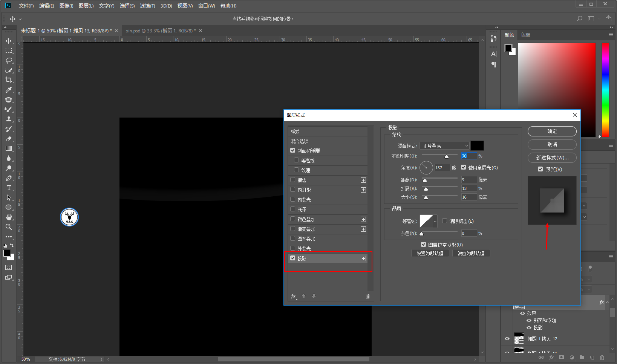This screenshot has height=364, width=617.
Task: Click 复位为默认值 button
Action: click(471, 253)
